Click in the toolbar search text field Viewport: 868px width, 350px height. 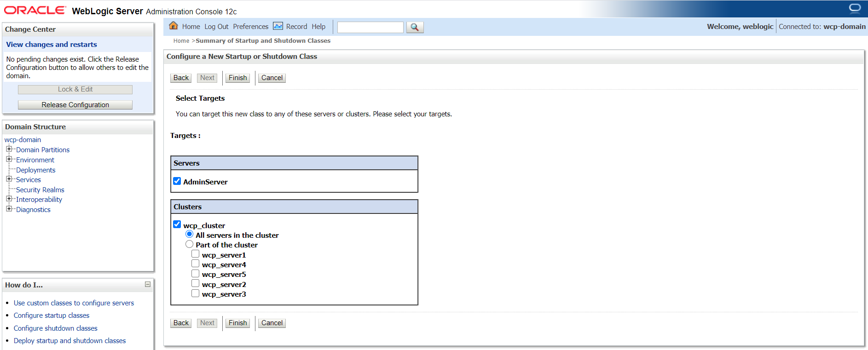coord(370,27)
